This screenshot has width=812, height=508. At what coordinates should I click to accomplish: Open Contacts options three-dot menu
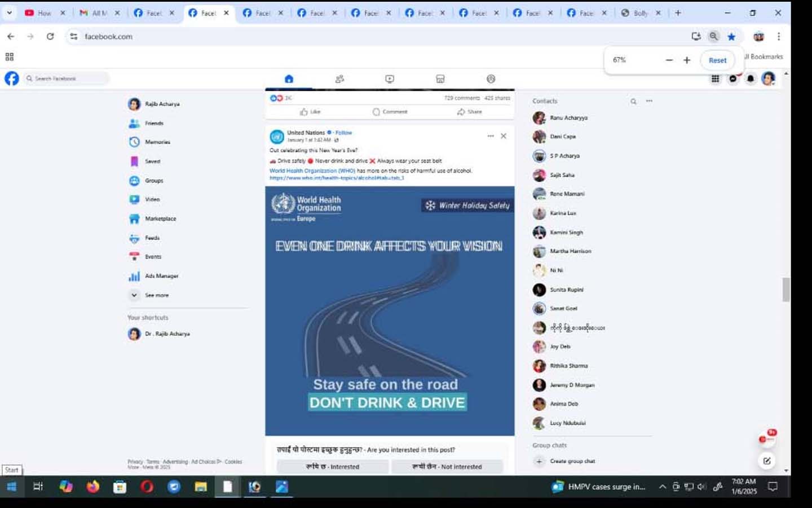(649, 101)
